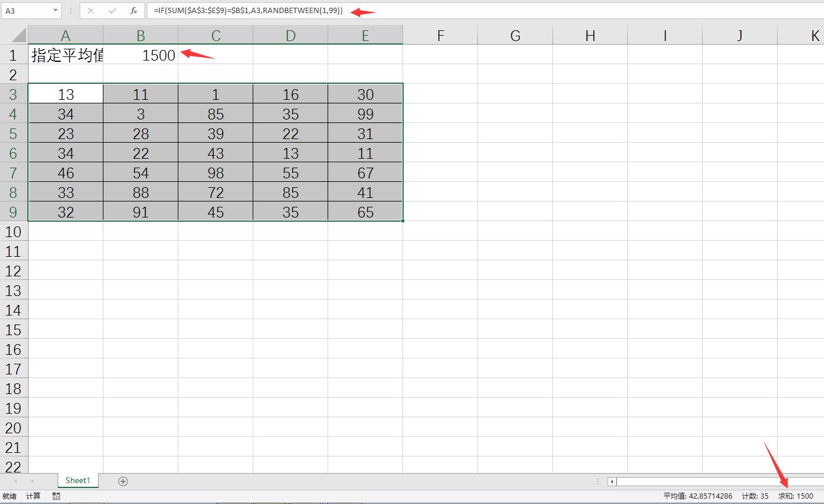
Task: Click cell B8 with value 88
Action: [x=140, y=192]
